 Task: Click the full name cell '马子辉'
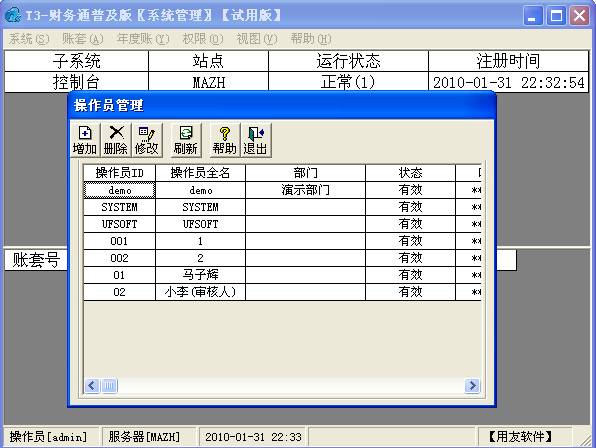(x=201, y=275)
